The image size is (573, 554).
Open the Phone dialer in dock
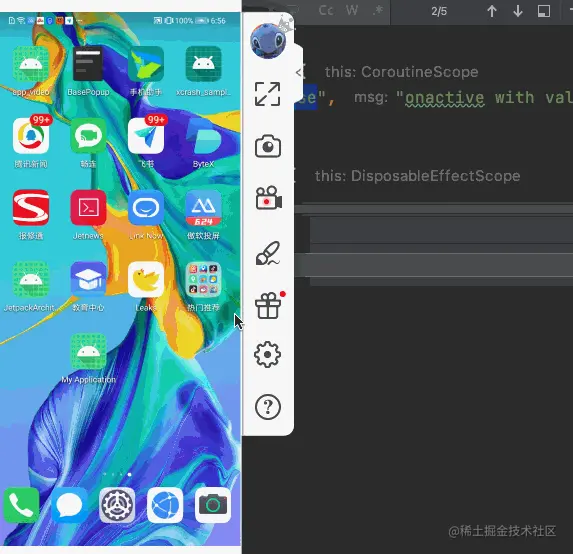tap(22, 505)
